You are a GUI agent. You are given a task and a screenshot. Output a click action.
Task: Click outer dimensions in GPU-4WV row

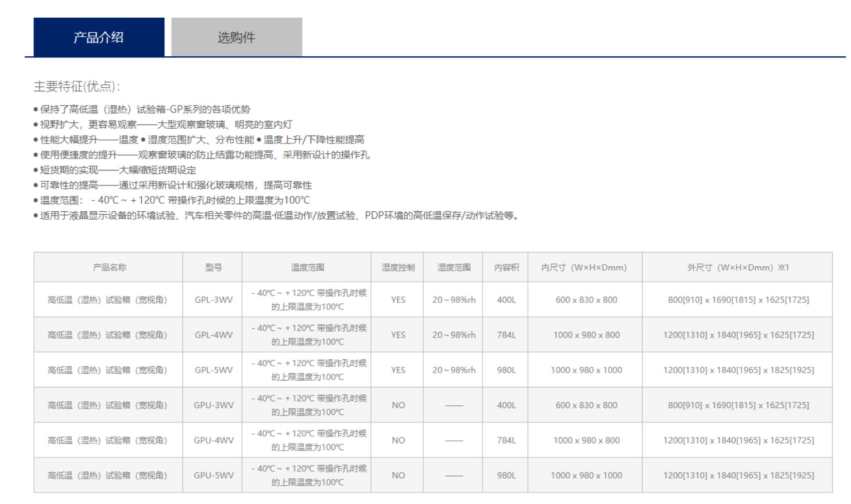[738, 440]
